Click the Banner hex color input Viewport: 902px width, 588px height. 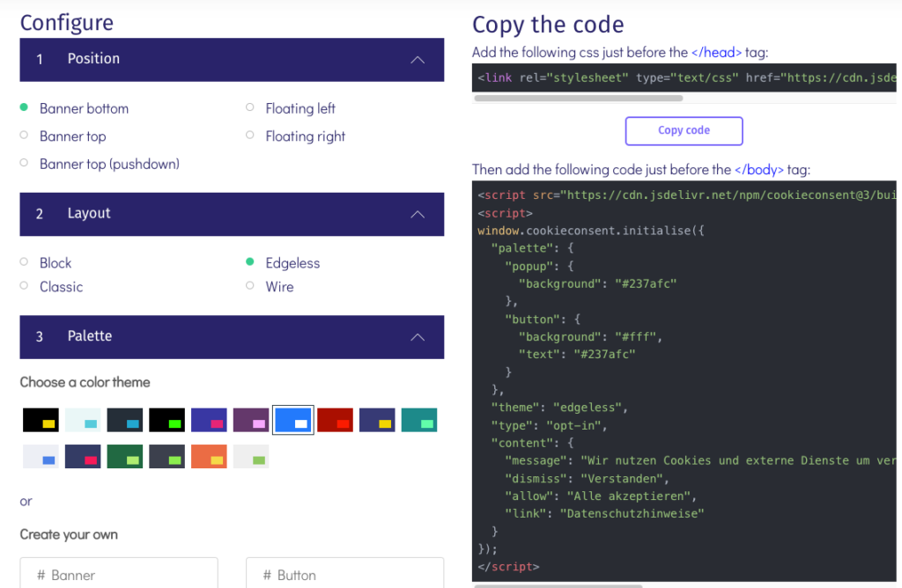click(x=119, y=574)
